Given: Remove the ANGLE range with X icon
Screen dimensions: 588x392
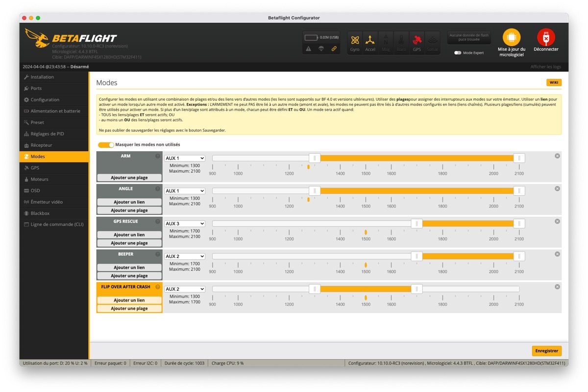Looking at the screenshot, I should [x=557, y=189].
